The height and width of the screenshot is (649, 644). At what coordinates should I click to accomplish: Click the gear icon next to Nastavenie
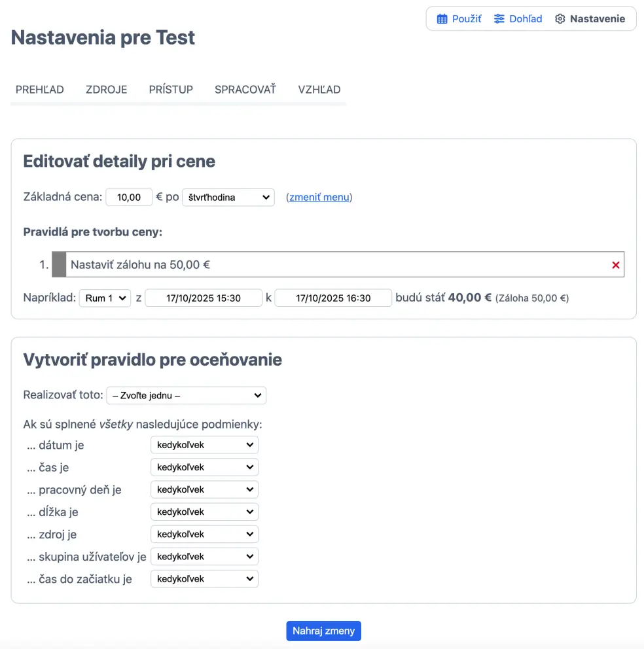point(560,19)
